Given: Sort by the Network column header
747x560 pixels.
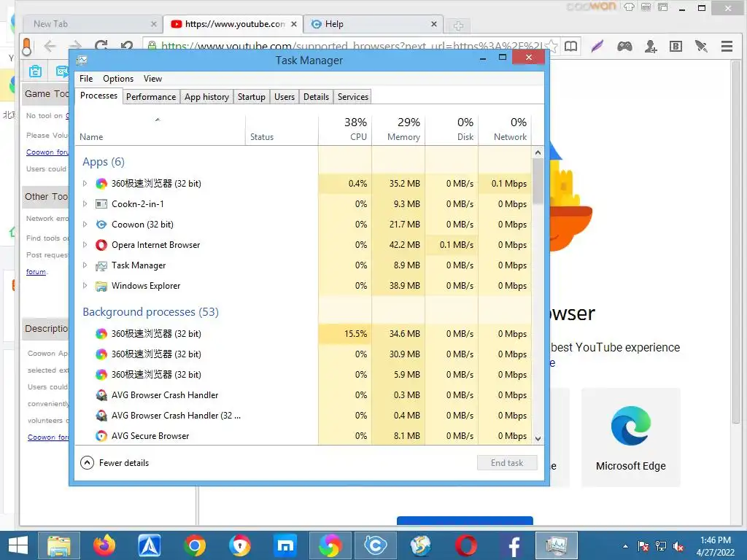Looking at the screenshot, I should point(505,130).
